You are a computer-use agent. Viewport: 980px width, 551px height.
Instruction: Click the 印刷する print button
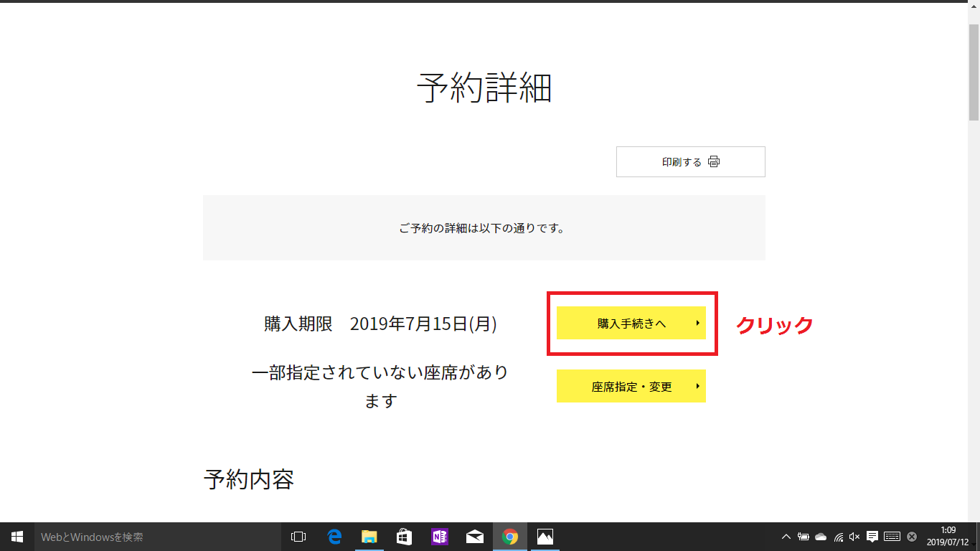pyautogui.click(x=690, y=162)
